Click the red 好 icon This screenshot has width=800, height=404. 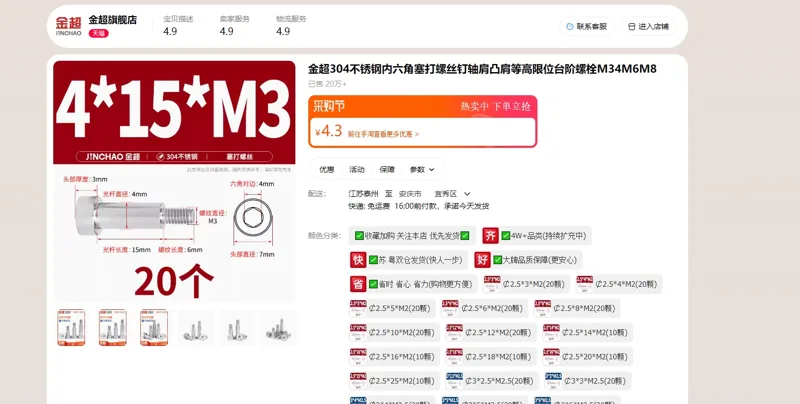pyautogui.click(x=483, y=260)
